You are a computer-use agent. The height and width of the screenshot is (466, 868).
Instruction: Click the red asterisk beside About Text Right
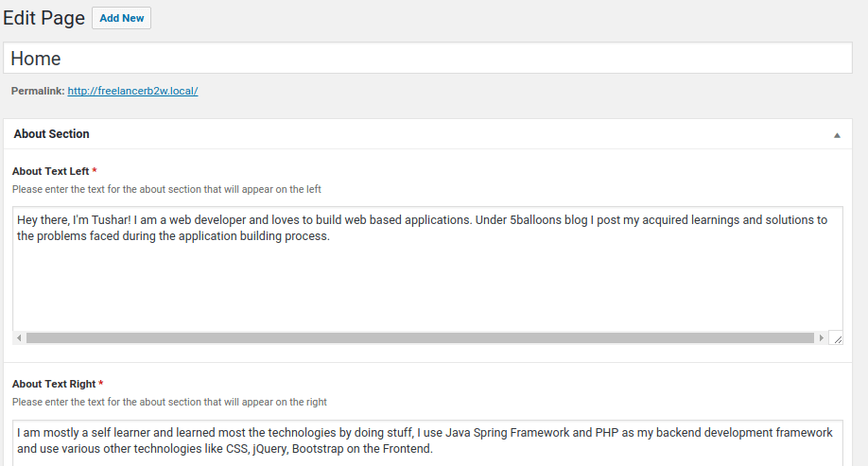pyautogui.click(x=101, y=385)
